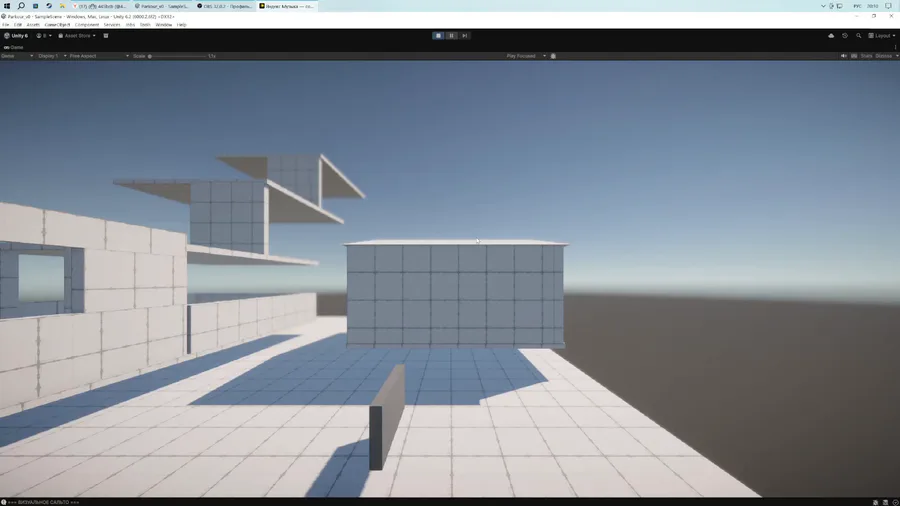Toggle the Gizmos button
This screenshot has width=900, height=506.
[884, 56]
